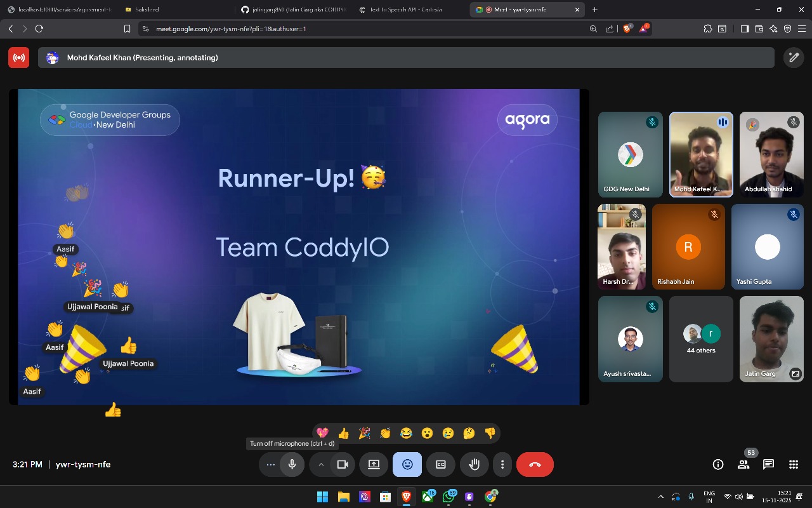Switch to the jatingarg850 GitHub tab
This screenshot has width=812, height=508.
click(294, 10)
